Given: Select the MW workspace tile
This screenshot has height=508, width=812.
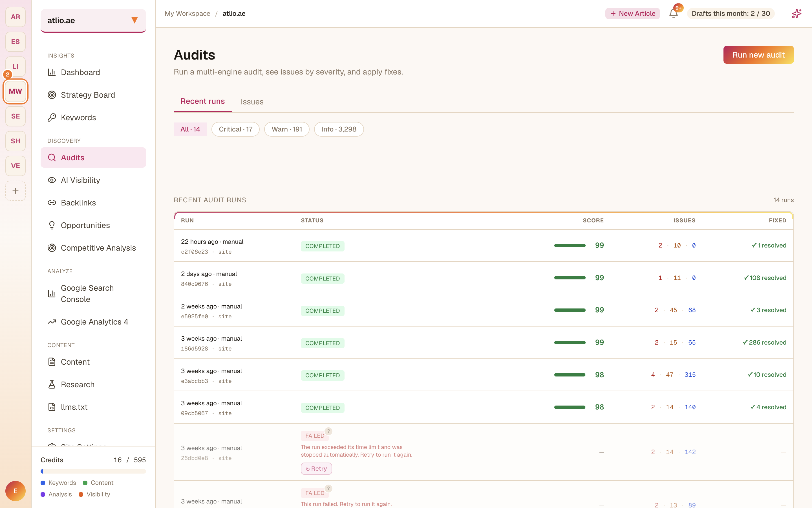Looking at the screenshot, I should (x=16, y=91).
